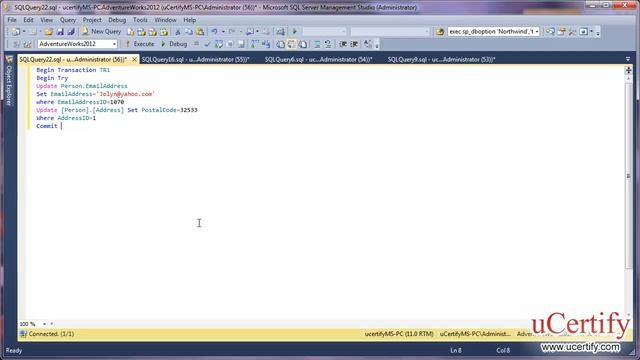Cut selection with the scissors icon
Image resolution: width=640 pixels, height=360 pixels.
point(178,31)
